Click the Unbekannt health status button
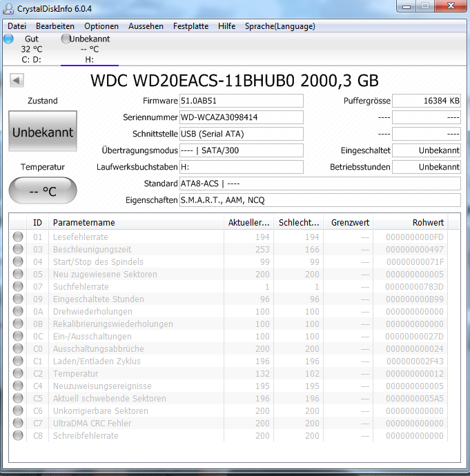Image resolution: width=470 pixels, height=476 pixels. [43, 131]
